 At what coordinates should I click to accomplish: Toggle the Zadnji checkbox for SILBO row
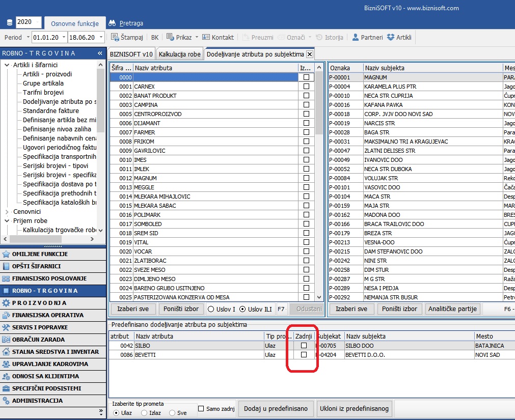coord(304,346)
